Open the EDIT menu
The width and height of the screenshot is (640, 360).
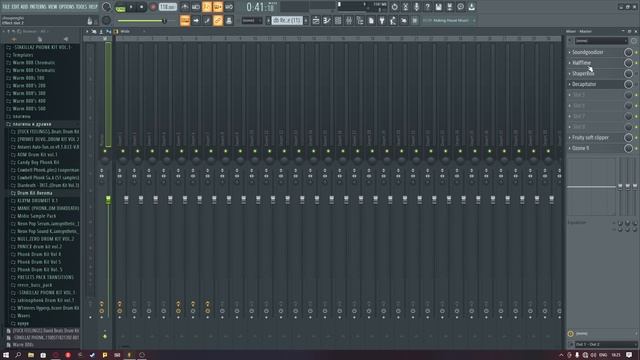coord(15,7)
